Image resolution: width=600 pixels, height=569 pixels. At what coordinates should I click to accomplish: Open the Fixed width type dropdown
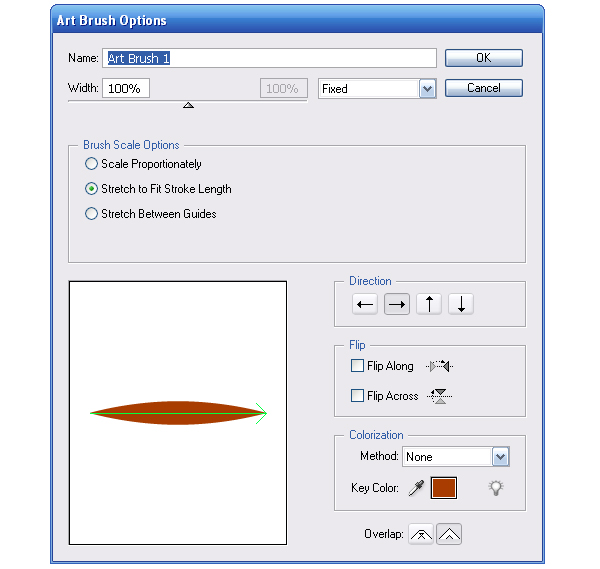click(377, 89)
